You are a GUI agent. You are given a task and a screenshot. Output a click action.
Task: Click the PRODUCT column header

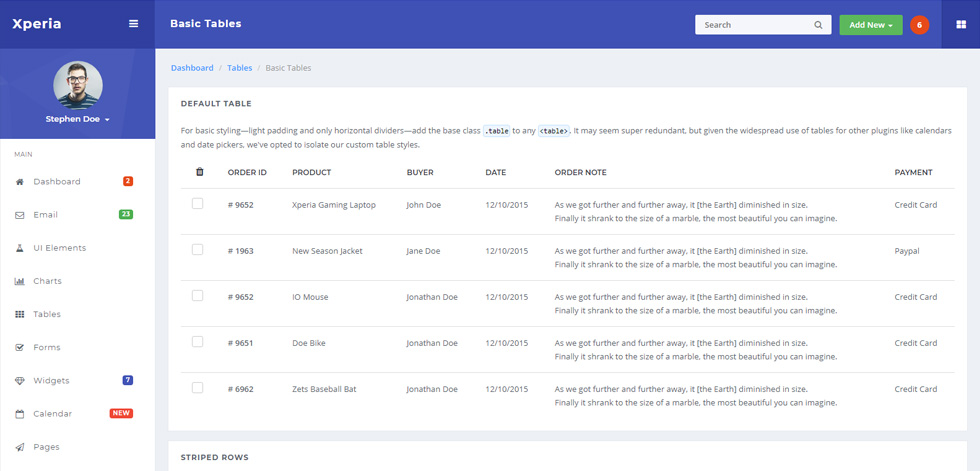[x=311, y=172]
